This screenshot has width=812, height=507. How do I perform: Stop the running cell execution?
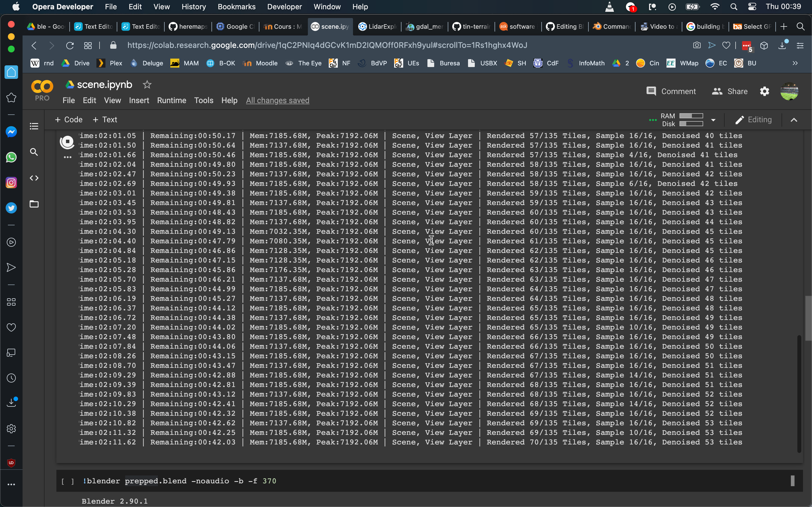pyautogui.click(x=67, y=141)
